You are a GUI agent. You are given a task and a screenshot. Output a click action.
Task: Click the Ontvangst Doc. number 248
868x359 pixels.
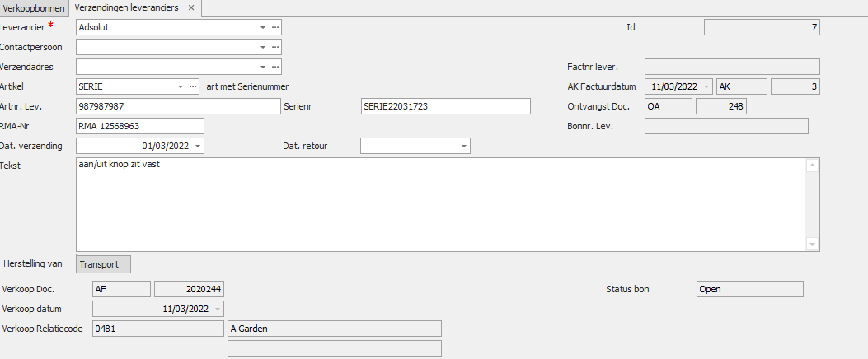(720, 107)
